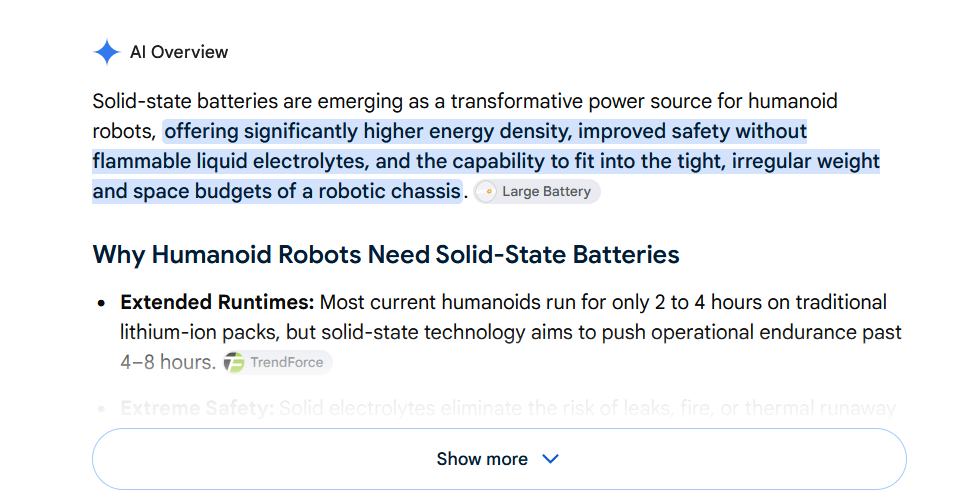Click the highlighted phrase offering significantly higher energy density
Viewport: 971px width, 500px height.
point(368,131)
